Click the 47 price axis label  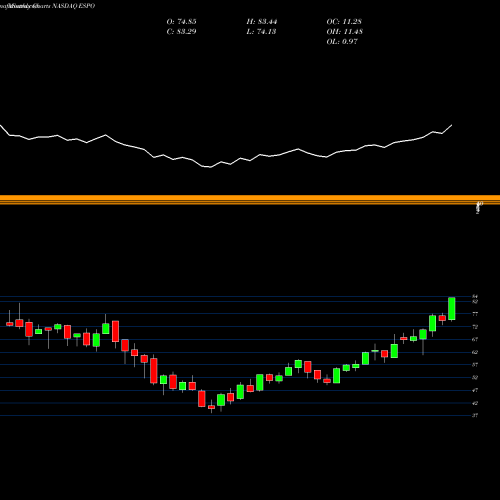pyautogui.click(x=475, y=390)
